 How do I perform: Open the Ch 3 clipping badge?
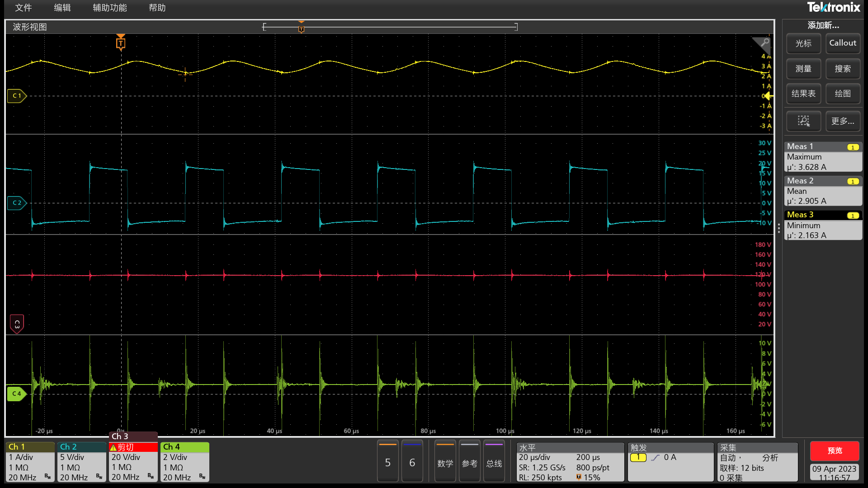(x=133, y=457)
